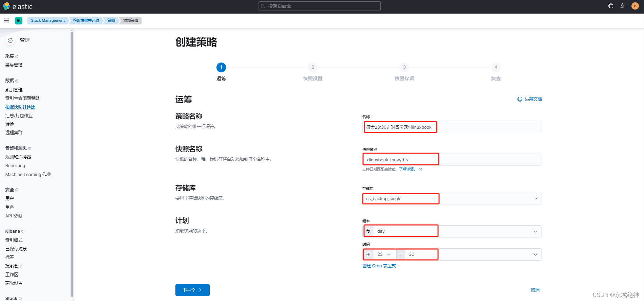Click the sidebar vertical scrollbar
644x301 pixels.
click(72, 164)
